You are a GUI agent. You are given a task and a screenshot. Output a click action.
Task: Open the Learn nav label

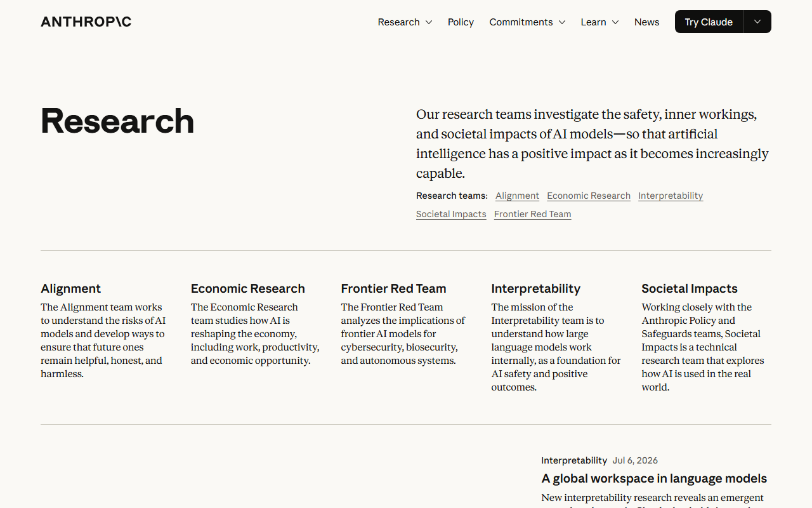click(x=593, y=22)
